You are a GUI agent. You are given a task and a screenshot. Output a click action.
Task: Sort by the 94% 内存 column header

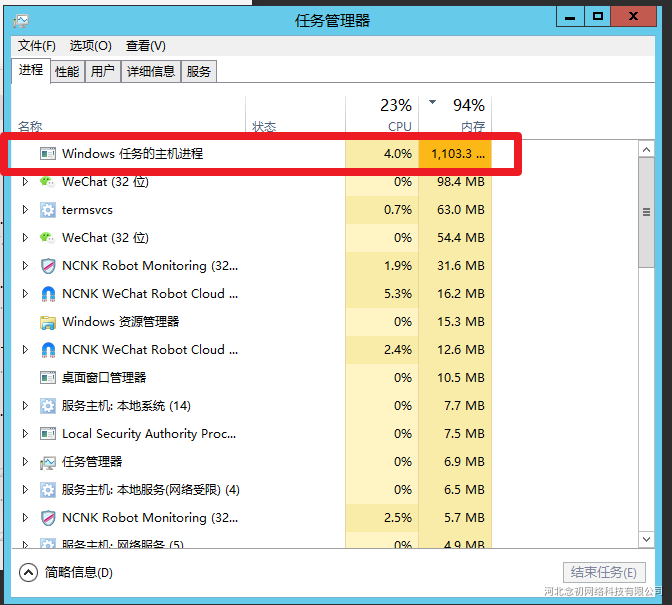(455, 115)
